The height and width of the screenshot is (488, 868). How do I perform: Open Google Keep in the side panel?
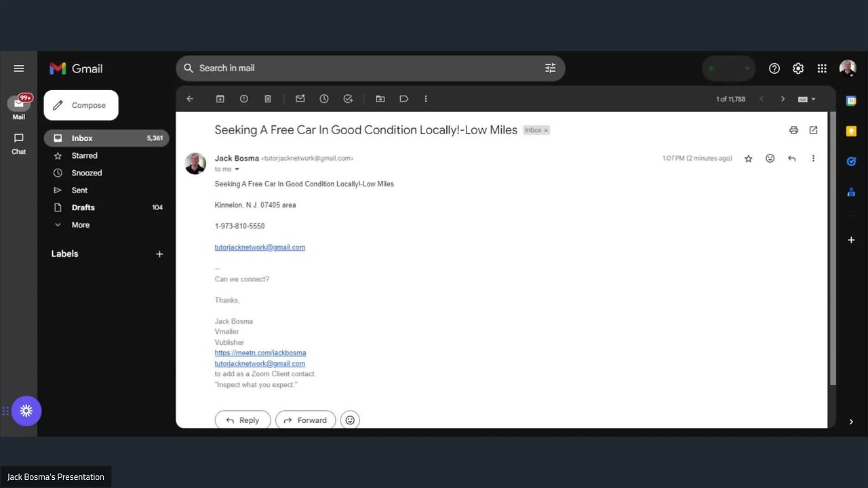click(x=851, y=131)
